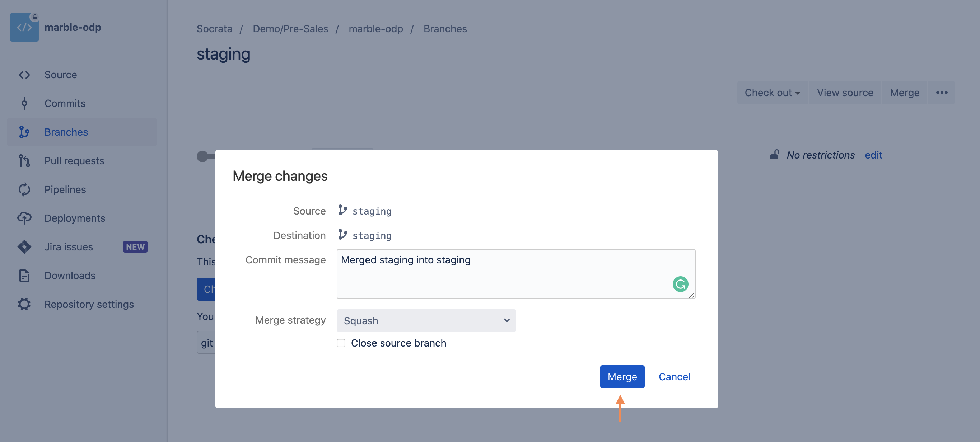Click the unlocked padlock restrictions icon

click(x=774, y=155)
